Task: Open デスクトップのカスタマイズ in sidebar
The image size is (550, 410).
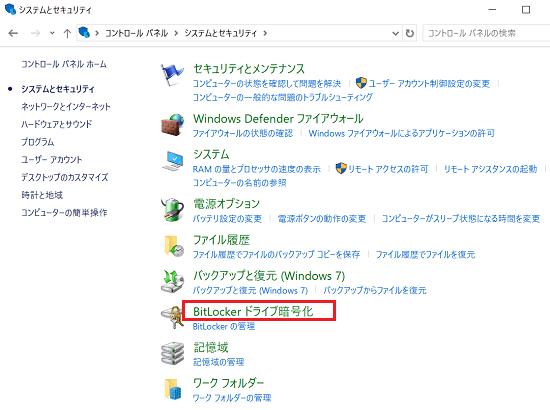Action: point(65,177)
